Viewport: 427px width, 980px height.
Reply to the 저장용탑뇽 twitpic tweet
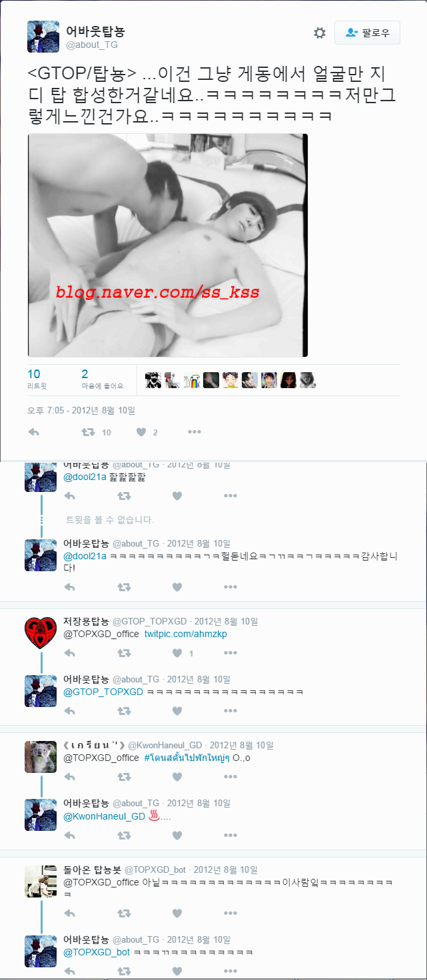70,653
